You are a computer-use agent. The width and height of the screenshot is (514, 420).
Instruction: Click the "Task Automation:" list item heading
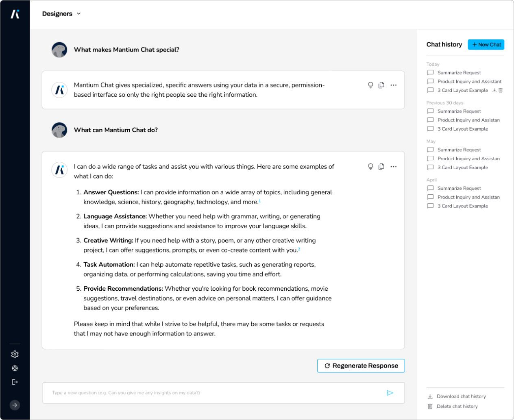tap(109, 264)
